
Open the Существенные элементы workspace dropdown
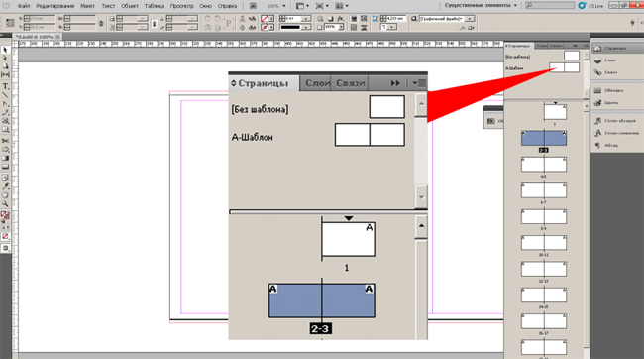481,5
